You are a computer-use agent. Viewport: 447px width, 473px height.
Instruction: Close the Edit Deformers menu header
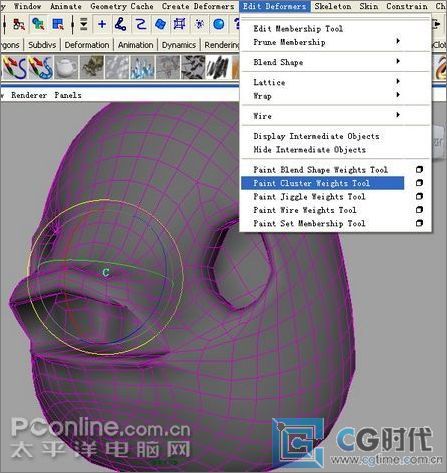tap(275, 6)
